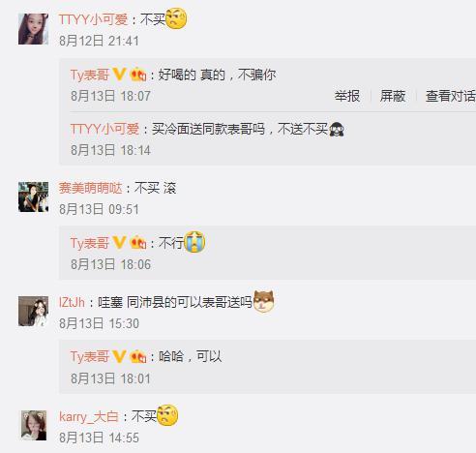The width and height of the screenshot is (476, 453).
Task: Click the verified V badge beside 不行 reply
Action: (x=119, y=243)
